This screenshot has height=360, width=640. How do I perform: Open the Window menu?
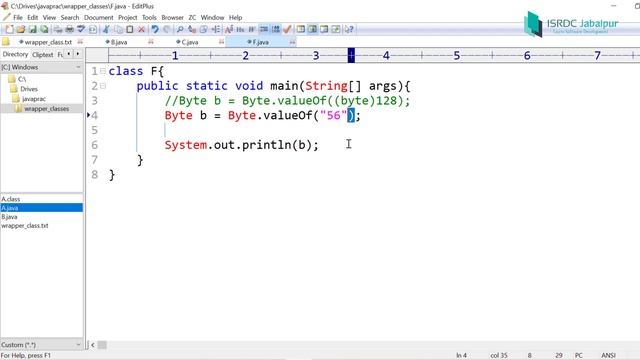coord(212,18)
